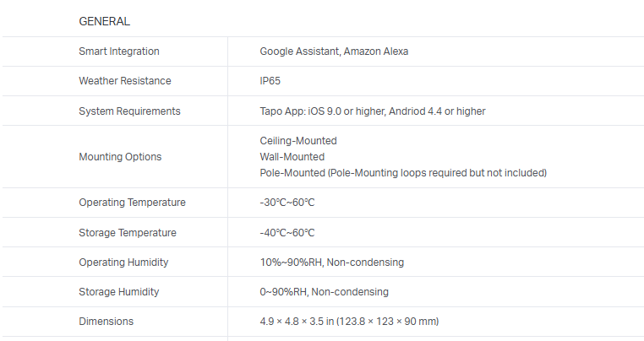
Task: Select the Google Assistant, Amazon Alexa text
Action: coord(334,51)
